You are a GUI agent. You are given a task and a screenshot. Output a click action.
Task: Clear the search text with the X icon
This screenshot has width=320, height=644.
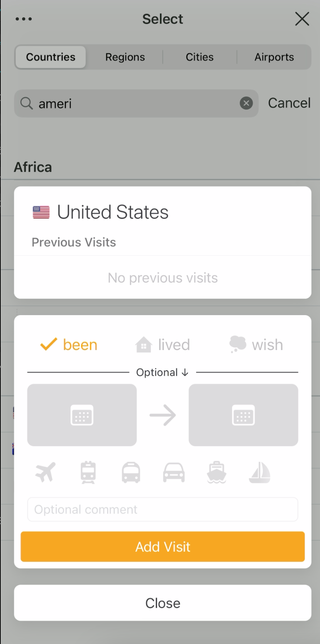click(246, 103)
